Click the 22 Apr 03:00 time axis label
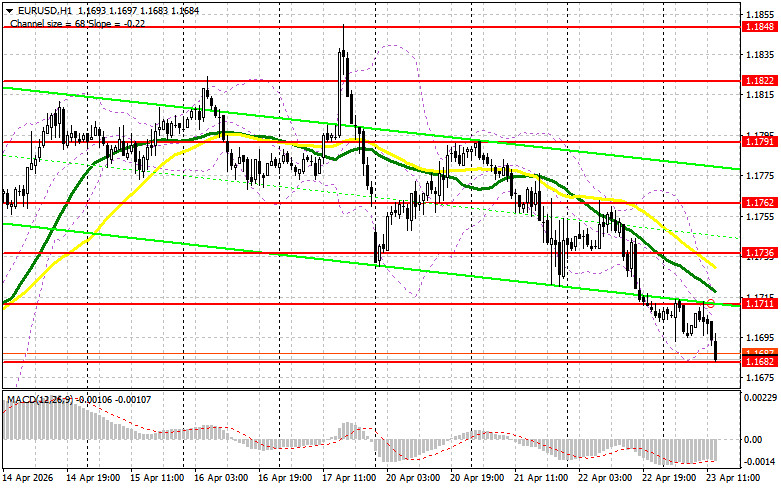The width and height of the screenshot is (781, 489). tap(605, 478)
